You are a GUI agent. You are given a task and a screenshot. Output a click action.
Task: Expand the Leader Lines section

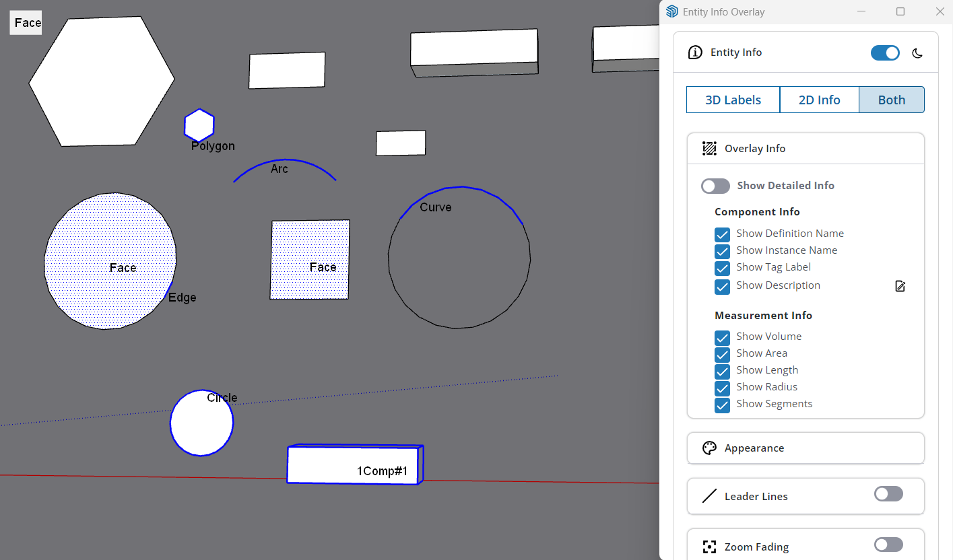tap(775, 496)
